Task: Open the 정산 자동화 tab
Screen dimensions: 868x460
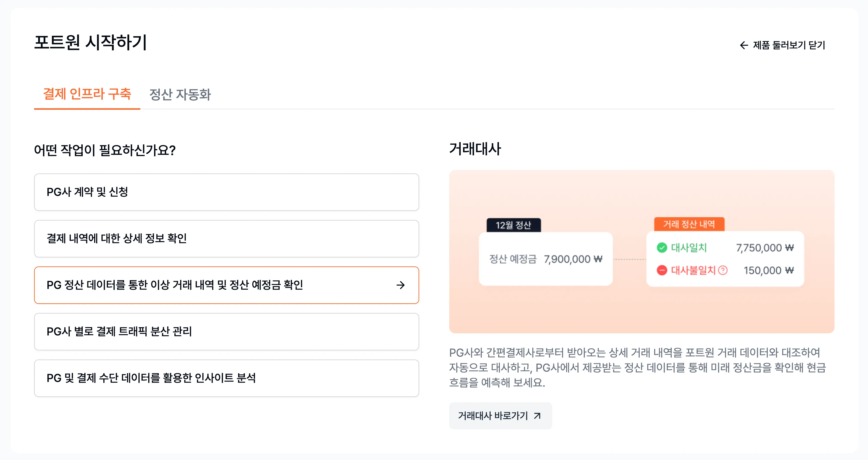Action: point(180,95)
